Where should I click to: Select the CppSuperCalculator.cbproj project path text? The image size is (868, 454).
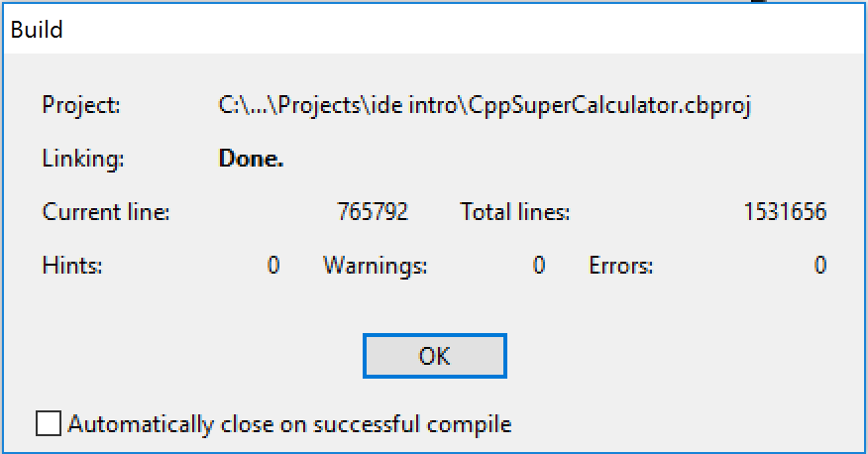(x=485, y=105)
